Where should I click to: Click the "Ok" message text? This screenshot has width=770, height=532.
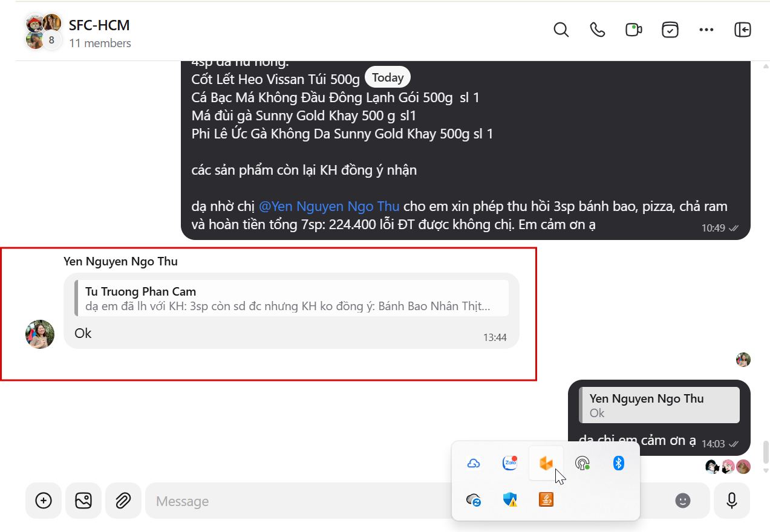point(83,333)
